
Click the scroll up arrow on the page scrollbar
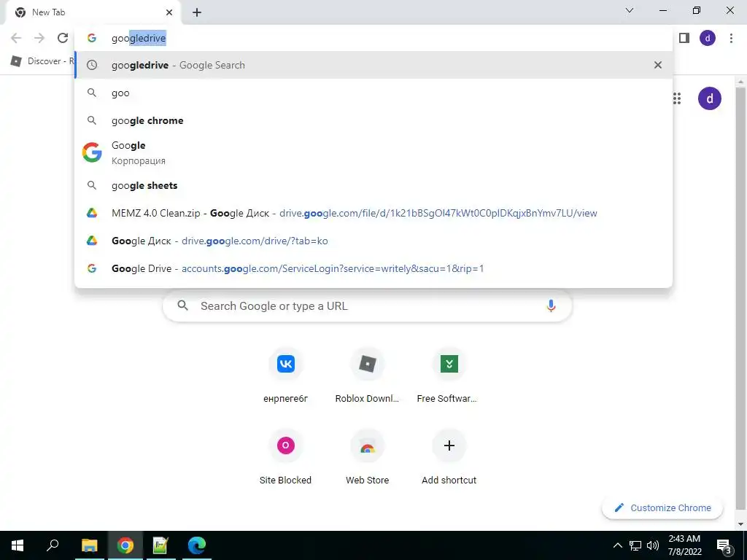click(x=740, y=82)
